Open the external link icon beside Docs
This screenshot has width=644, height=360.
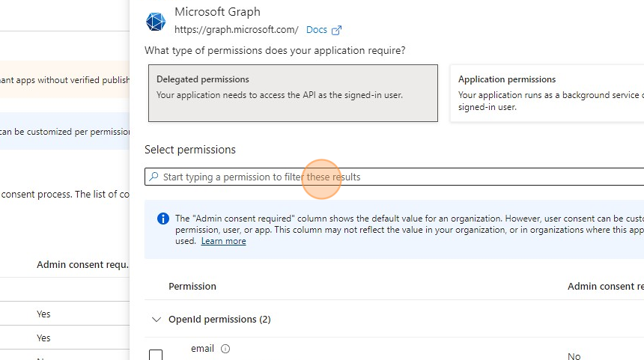click(336, 30)
